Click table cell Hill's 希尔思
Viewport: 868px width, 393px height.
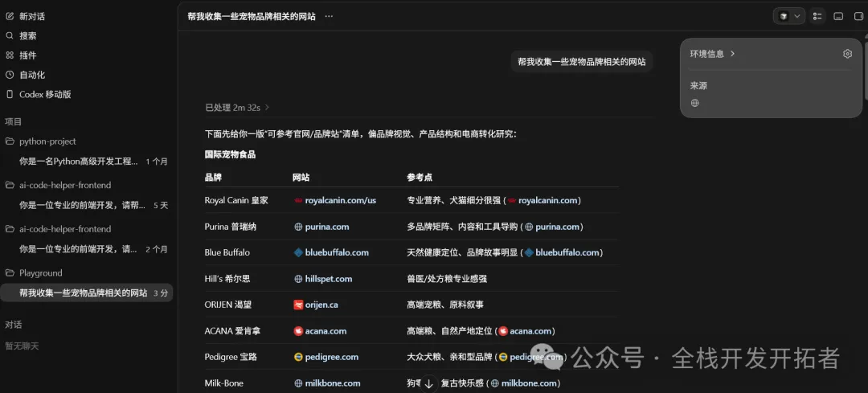click(x=227, y=279)
